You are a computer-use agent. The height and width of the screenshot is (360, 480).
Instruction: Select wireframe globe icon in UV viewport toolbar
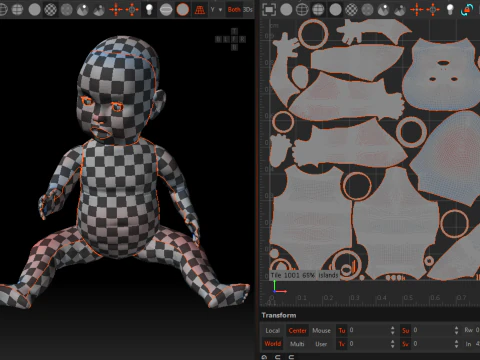(x=302, y=10)
